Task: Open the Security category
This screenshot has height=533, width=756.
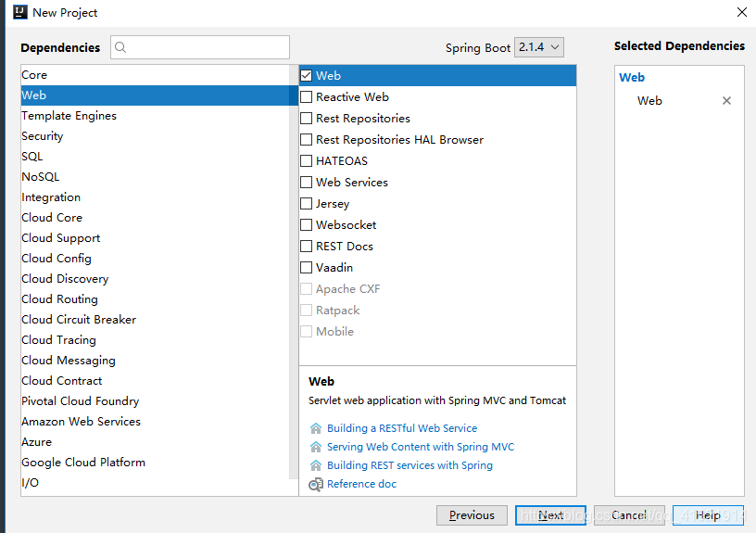Action: 156,136
